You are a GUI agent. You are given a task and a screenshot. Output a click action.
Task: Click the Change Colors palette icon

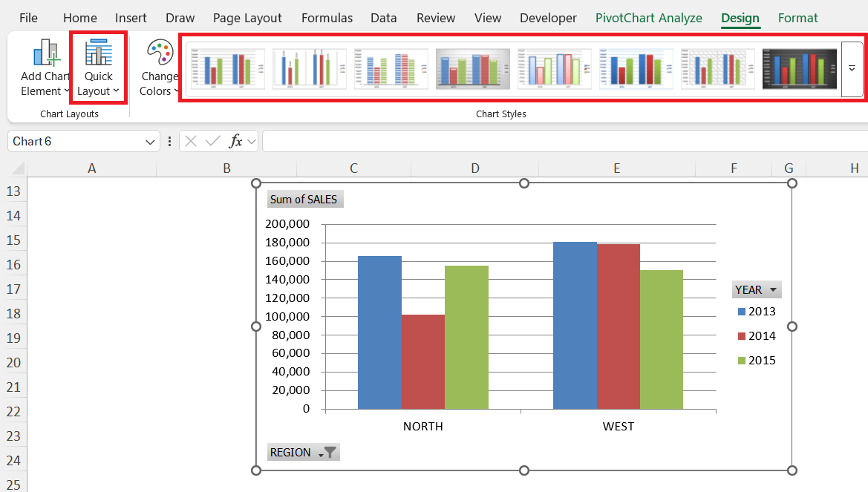[159, 54]
